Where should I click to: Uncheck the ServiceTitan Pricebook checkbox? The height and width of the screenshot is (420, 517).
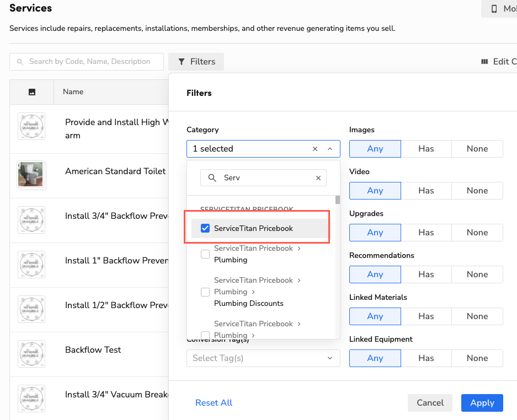205,228
